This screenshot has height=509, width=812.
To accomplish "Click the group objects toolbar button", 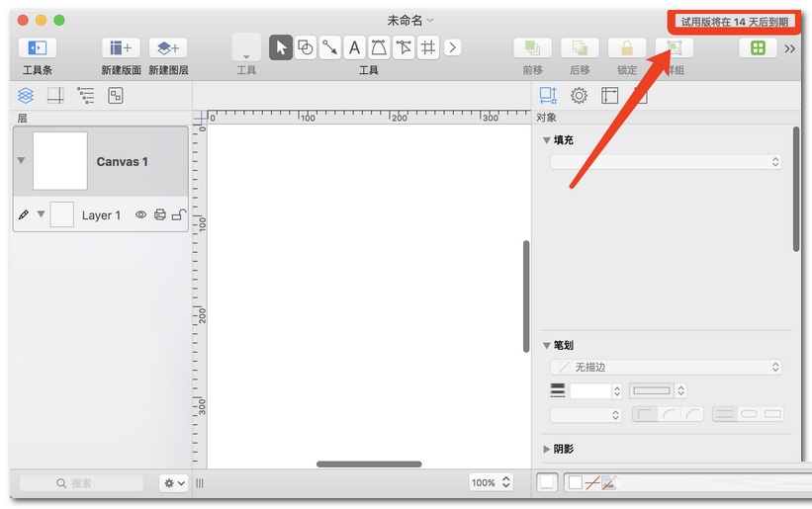I will 675,48.
